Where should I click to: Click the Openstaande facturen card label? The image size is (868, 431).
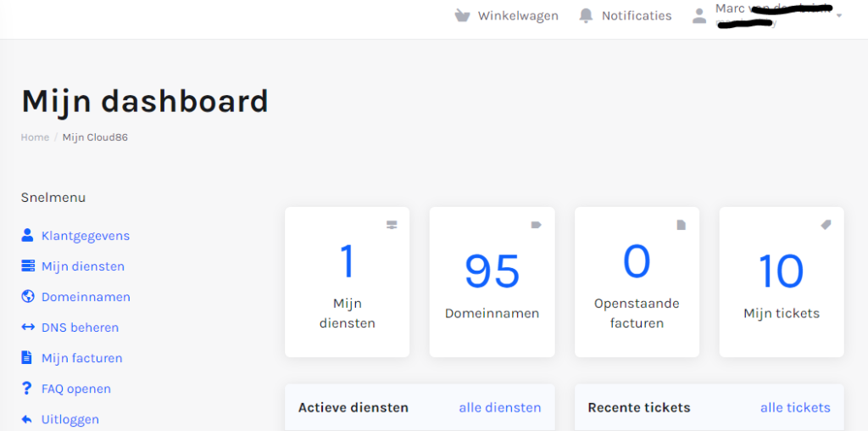(637, 313)
